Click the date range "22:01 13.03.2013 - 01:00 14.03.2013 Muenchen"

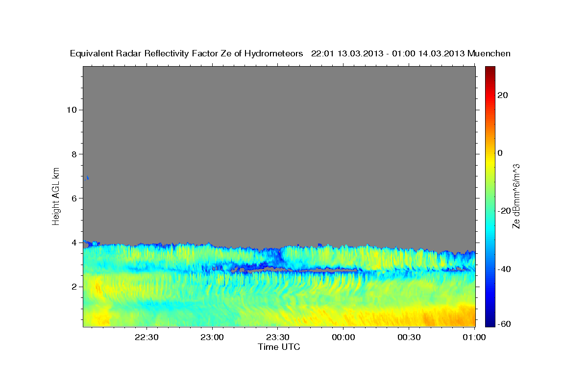[x=411, y=53]
